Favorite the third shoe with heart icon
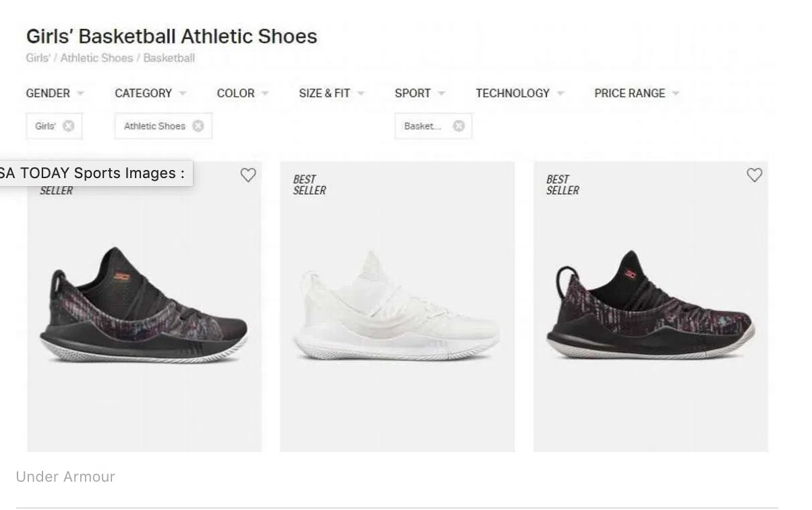The image size is (812, 510). click(754, 175)
